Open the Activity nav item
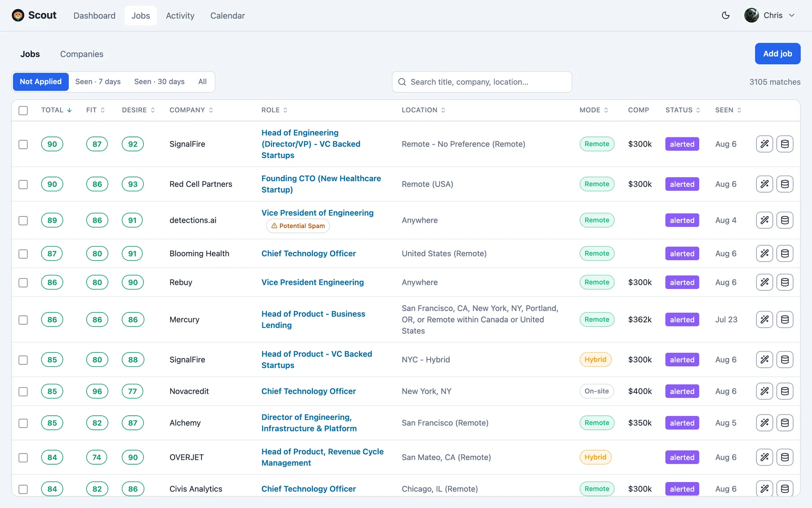Screen dimensions: 812x508 180,16
